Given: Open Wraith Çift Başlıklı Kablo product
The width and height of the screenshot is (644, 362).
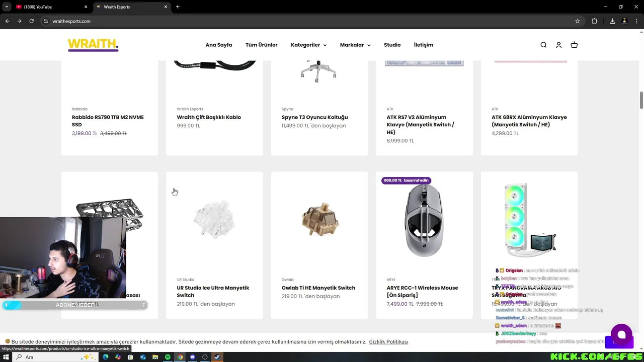Looking at the screenshot, I should (x=209, y=117).
